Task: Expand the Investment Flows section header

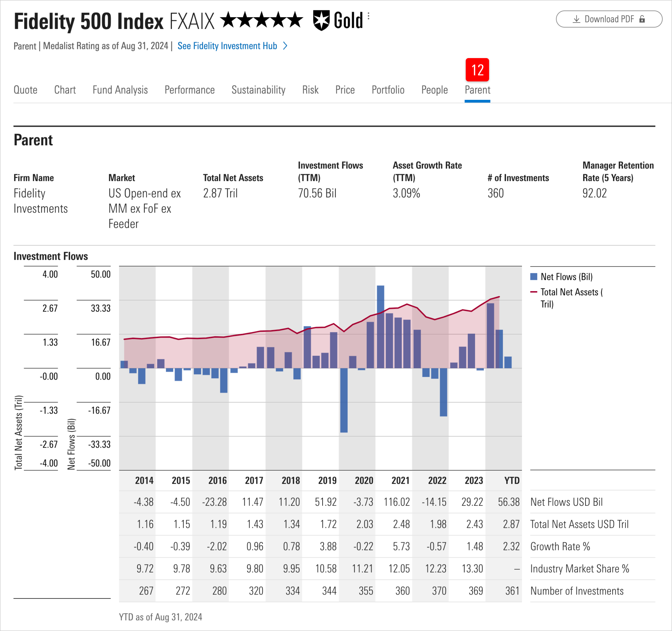Action: [x=50, y=256]
